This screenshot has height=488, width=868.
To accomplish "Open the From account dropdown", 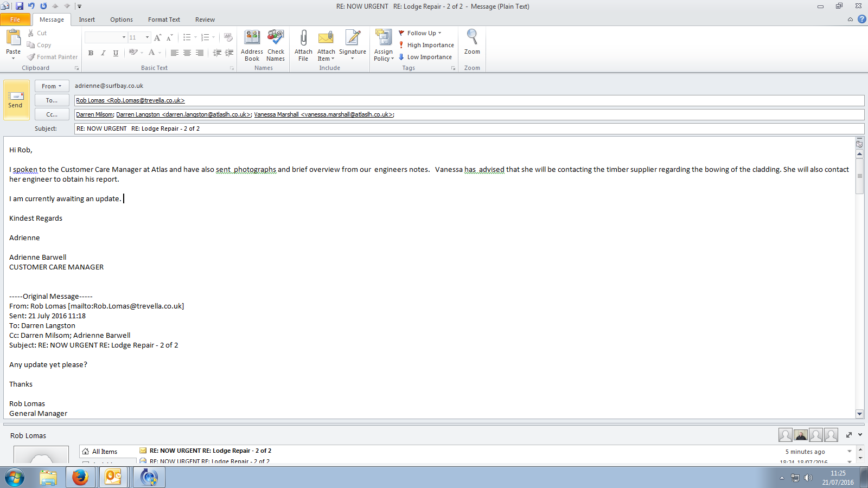I will click(52, 86).
